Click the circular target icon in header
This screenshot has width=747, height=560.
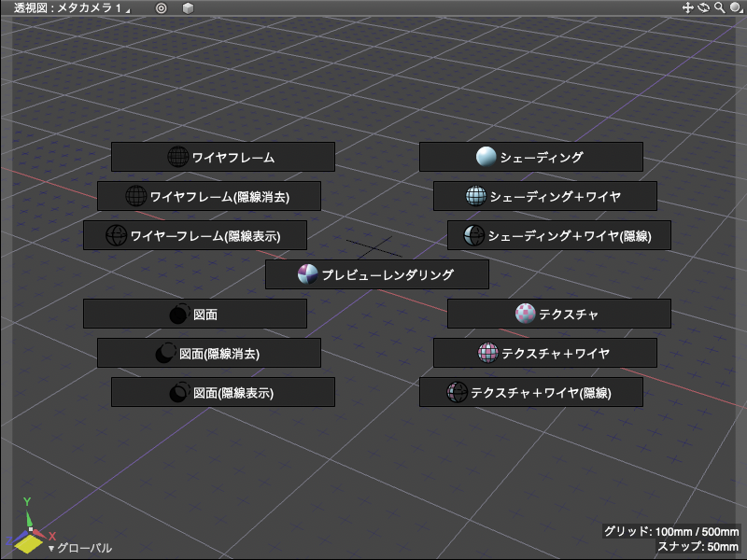point(161,7)
